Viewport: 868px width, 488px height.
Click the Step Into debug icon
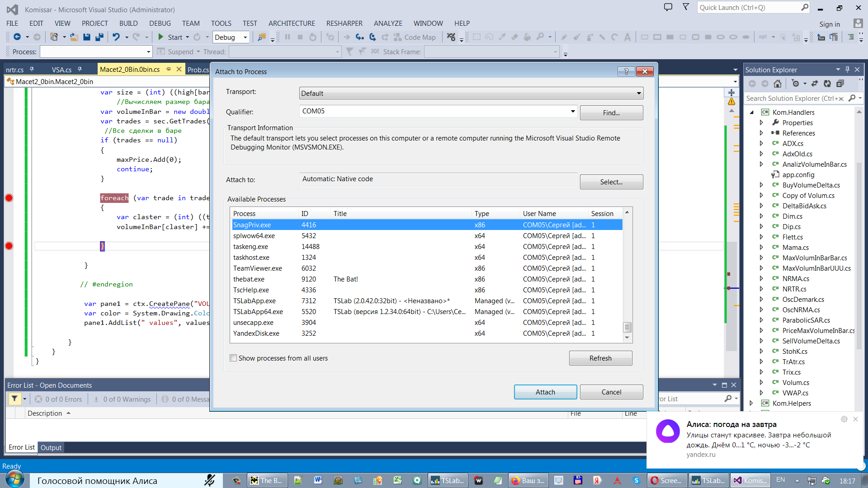click(359, 37)
